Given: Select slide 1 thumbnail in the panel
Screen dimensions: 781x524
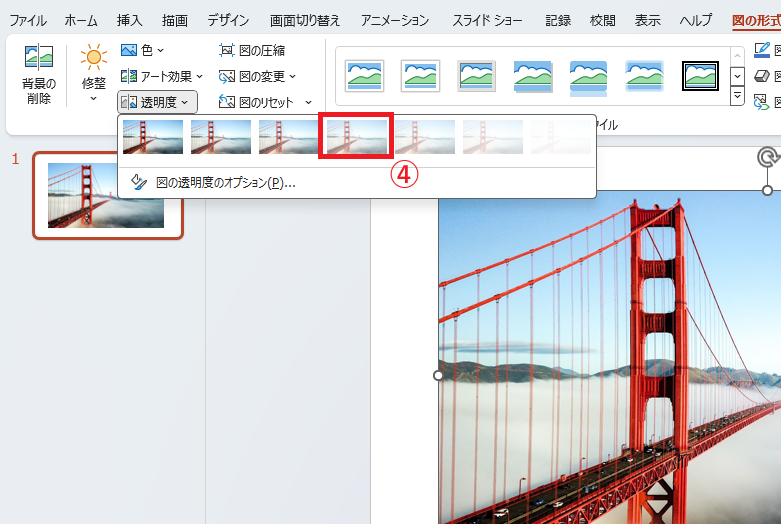Looking at the screenshot, I should 108,196.
